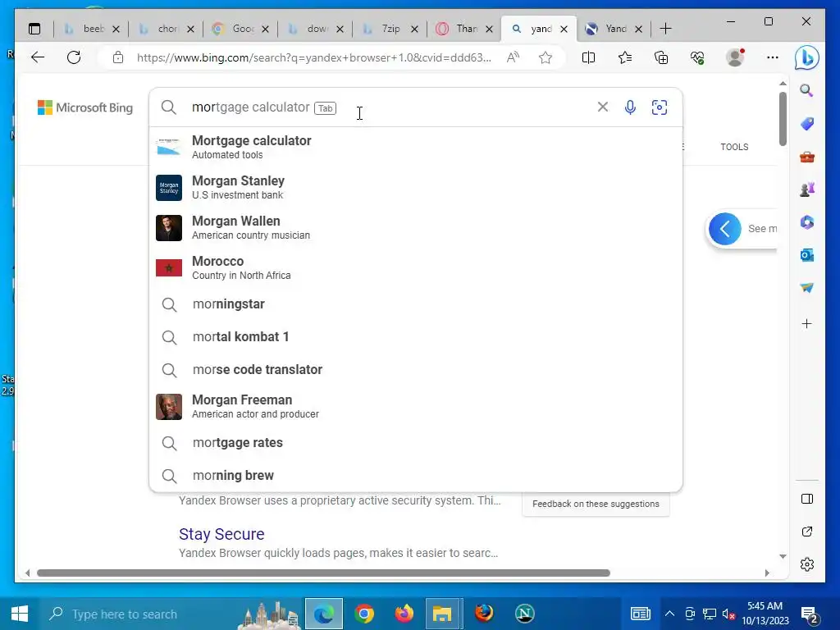Open Favorites list
This screenshot has width=840, height=630.
(x=624, y=57)
